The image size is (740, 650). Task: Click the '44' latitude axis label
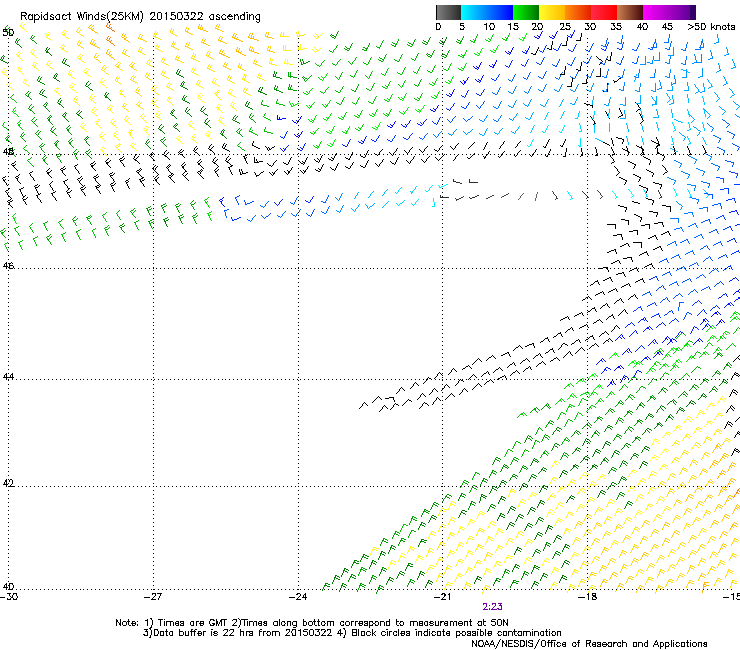(8, 377)
